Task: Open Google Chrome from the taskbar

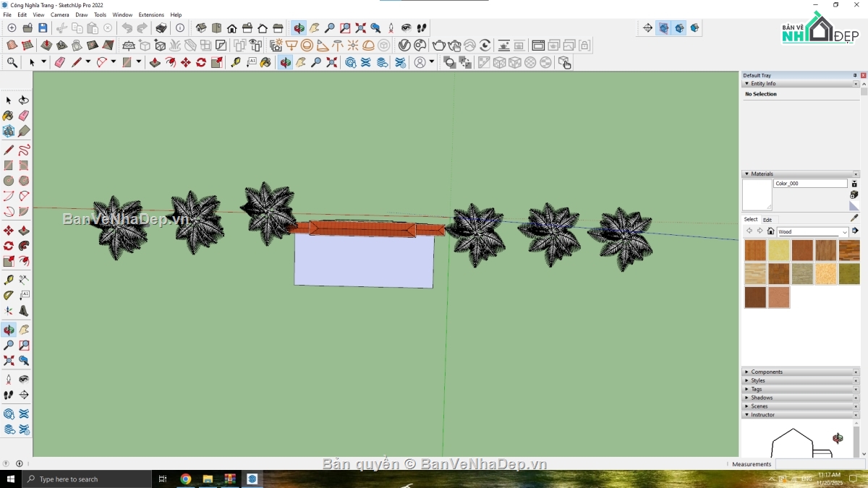Action: click(186, 479)
